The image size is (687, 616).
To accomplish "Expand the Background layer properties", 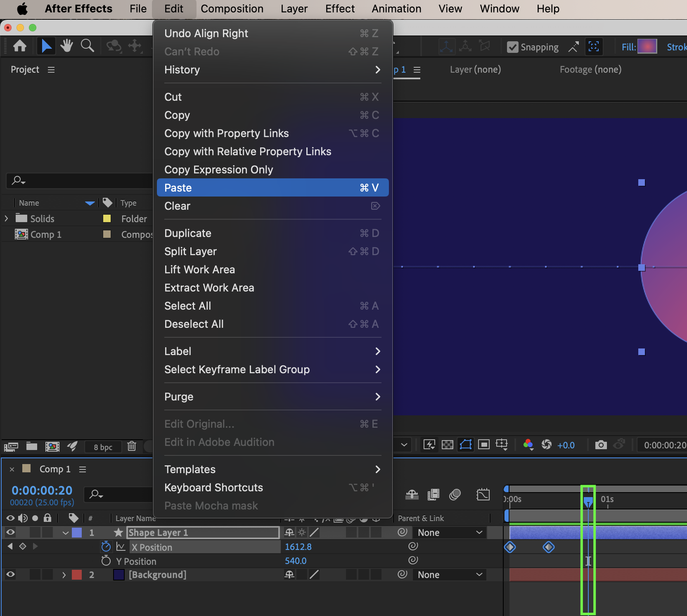I will coord(64,575).
